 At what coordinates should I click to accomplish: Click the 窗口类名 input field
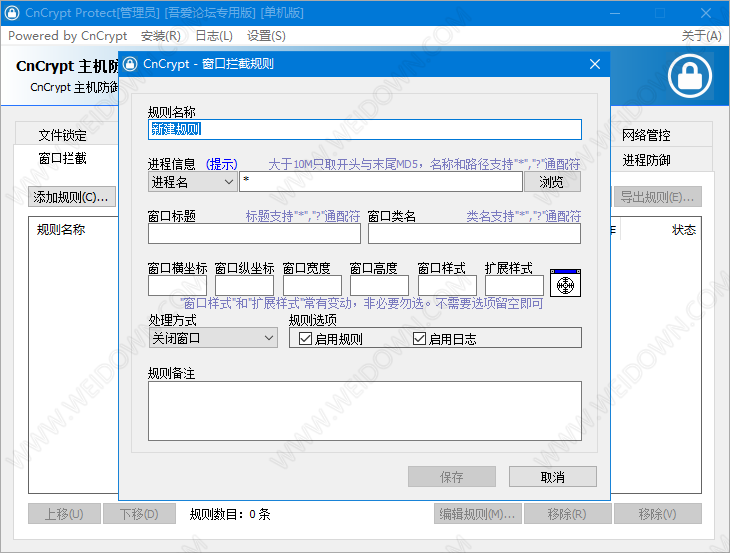(x=474, y=234)
